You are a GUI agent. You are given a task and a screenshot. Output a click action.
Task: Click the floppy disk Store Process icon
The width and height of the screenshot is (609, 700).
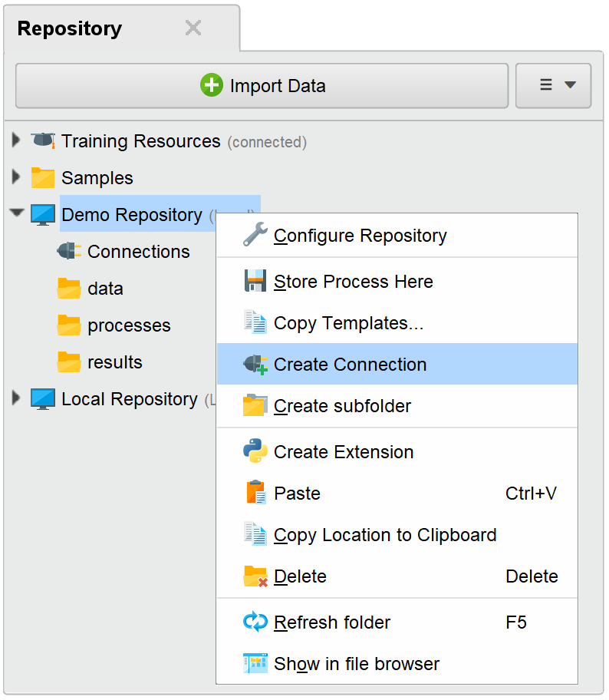tap(255, 281)
